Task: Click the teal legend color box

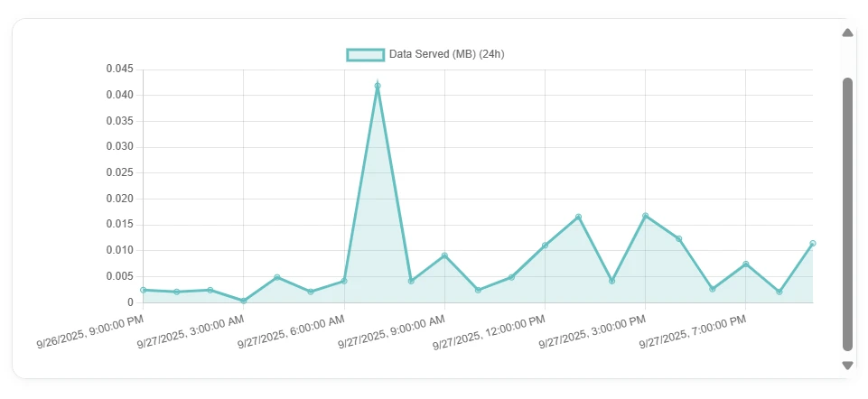Action: [365, 54]
